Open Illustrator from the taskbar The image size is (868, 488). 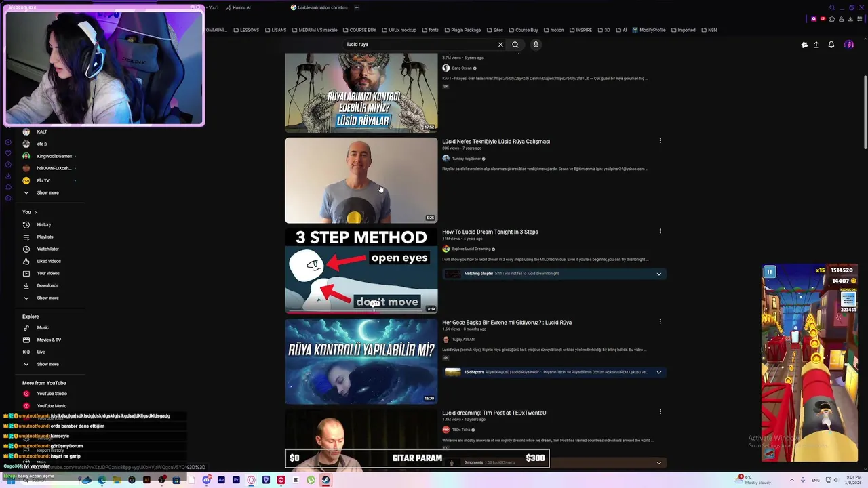(x=146, y=480)
